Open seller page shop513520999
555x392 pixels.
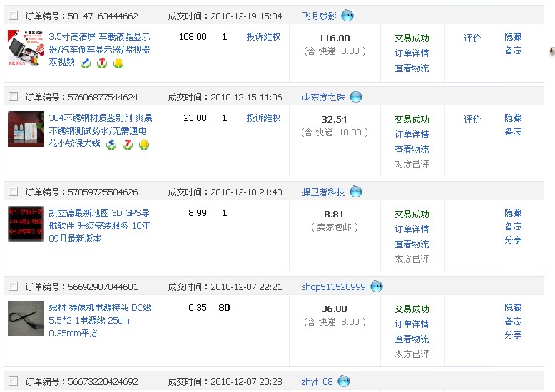coord(333,287)
